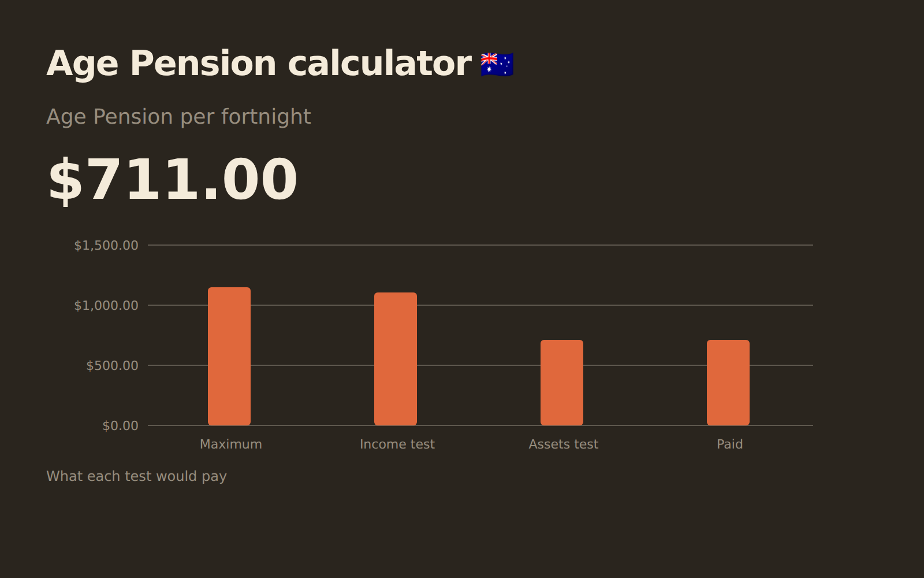Click the Age Pension per fortnight subtitle

click(178, 117)
